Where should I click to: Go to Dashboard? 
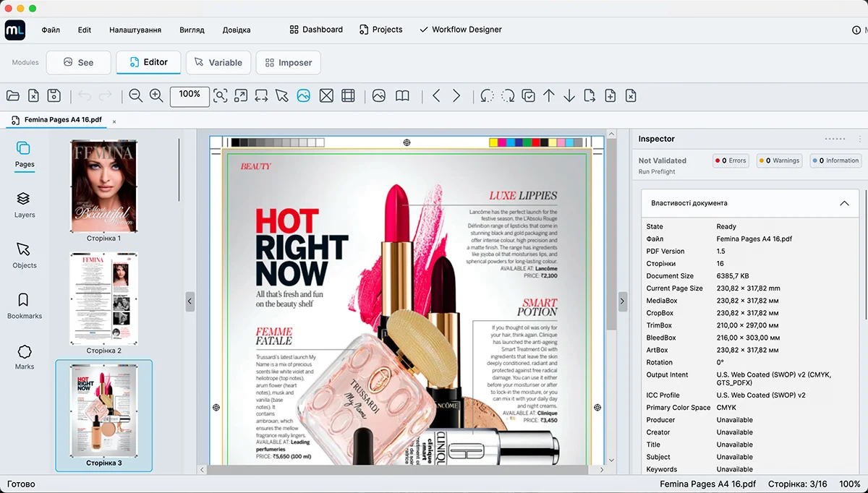pyautogui.click(x=316, y=30)
